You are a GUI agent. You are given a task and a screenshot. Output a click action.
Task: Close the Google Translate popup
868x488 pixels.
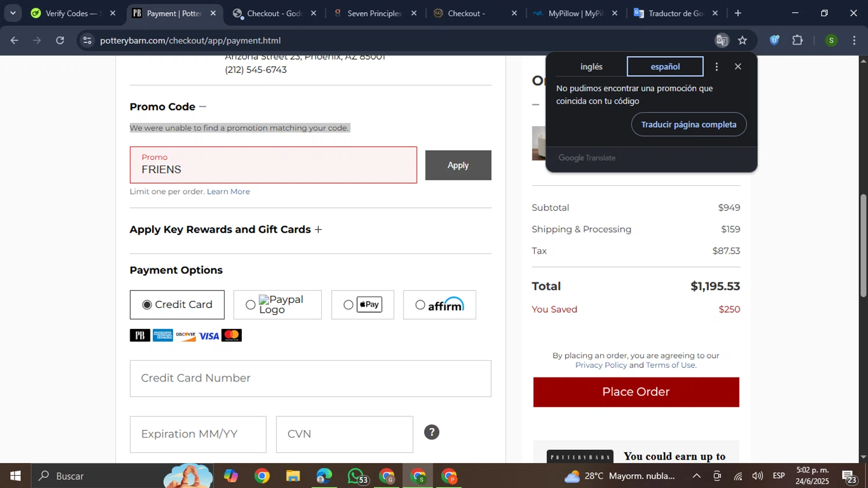click(x=738, y=67)
